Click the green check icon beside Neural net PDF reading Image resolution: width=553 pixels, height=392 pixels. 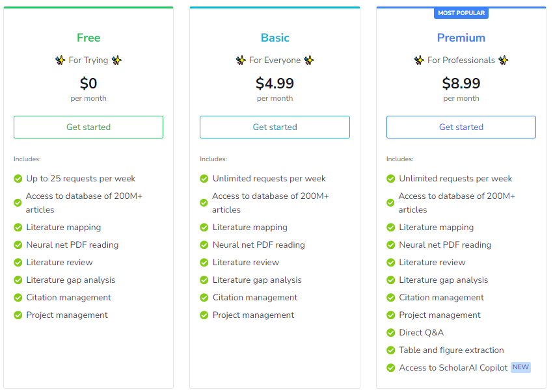click(x=18, y=245)
